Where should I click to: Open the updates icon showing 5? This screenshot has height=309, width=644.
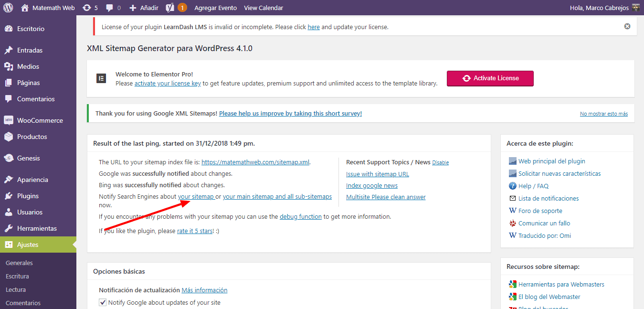[x=86, y=8]
